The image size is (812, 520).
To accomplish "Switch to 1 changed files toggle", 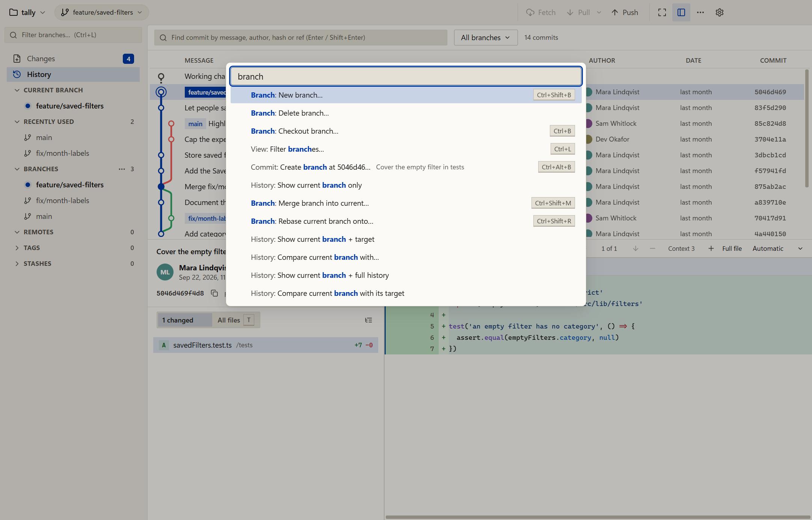I will (x=184, y=320).
